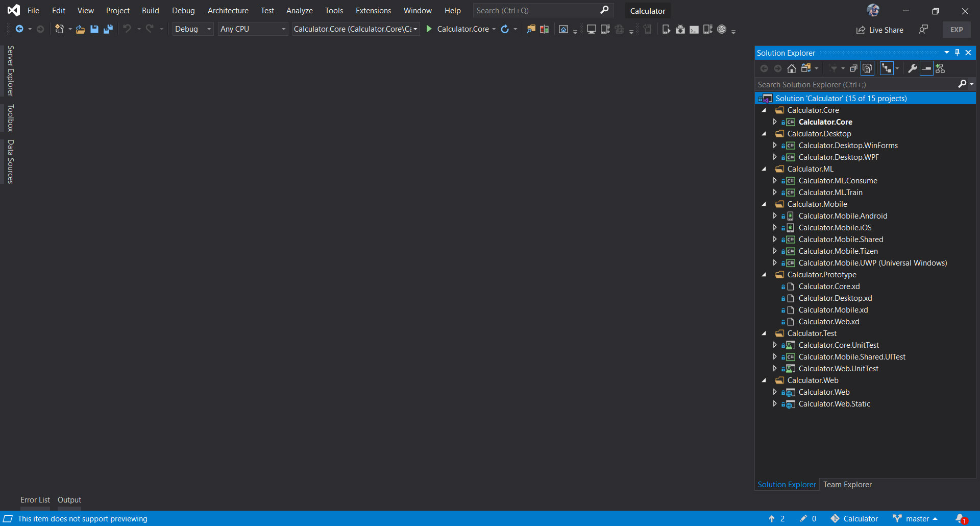Expand the Calculator.Web project node

tap(775, 392)
